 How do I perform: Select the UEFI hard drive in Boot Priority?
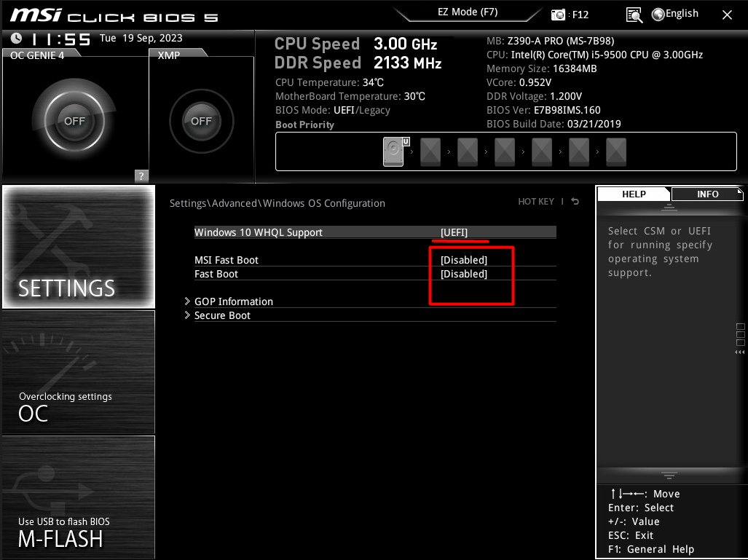pos(393,151)
